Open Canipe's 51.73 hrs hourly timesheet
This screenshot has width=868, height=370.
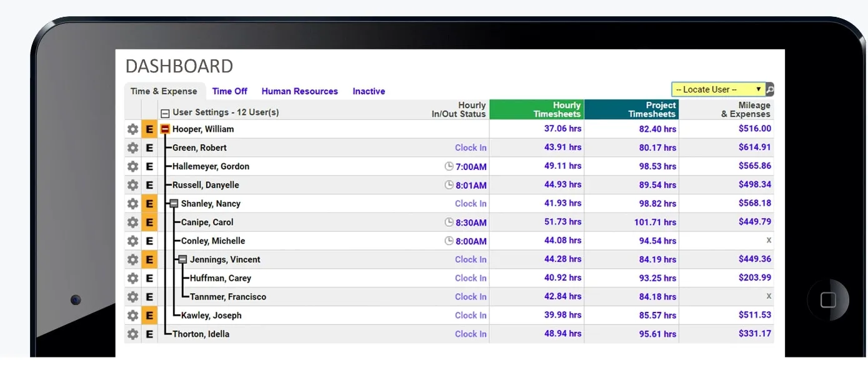[x=562, y=222]
